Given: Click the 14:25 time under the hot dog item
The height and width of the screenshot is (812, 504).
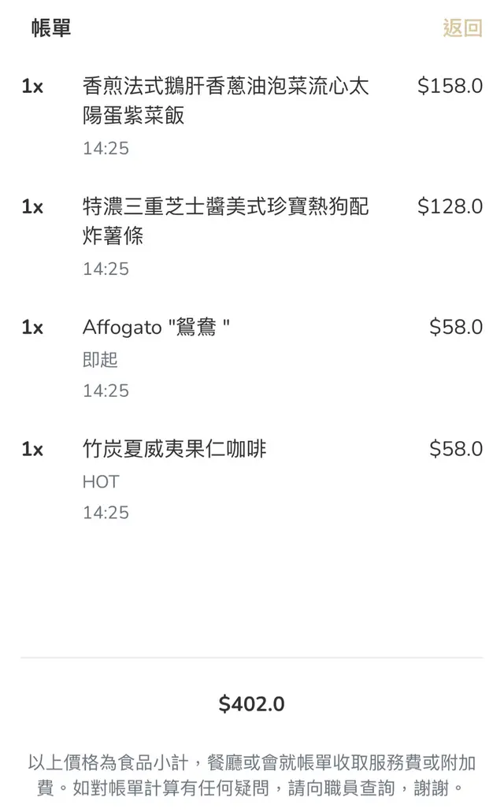Looking at the screenshot, I should pyautogui.click(x=106, y=269).
